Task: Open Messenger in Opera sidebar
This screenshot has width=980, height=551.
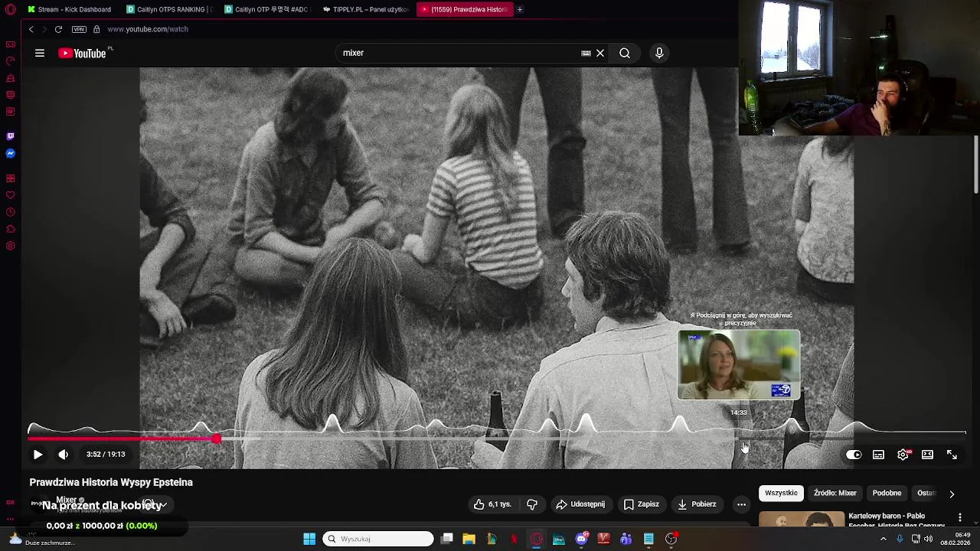Action: [10, 154]
